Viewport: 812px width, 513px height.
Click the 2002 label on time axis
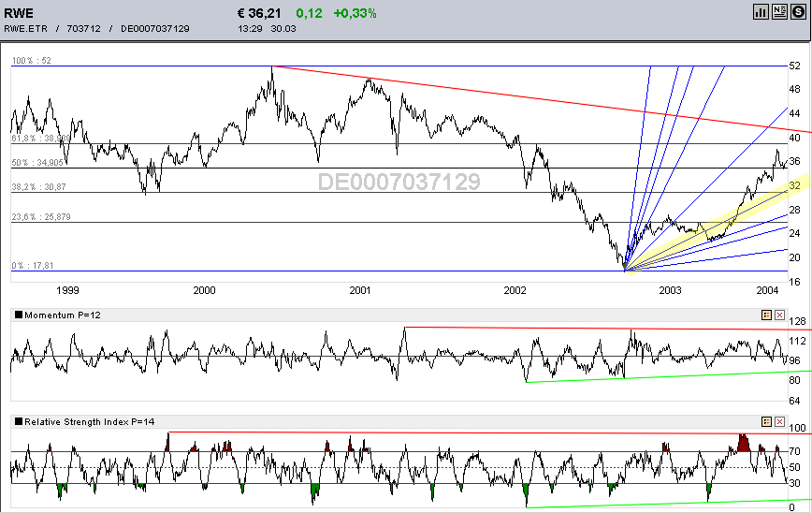coord(515,291)
